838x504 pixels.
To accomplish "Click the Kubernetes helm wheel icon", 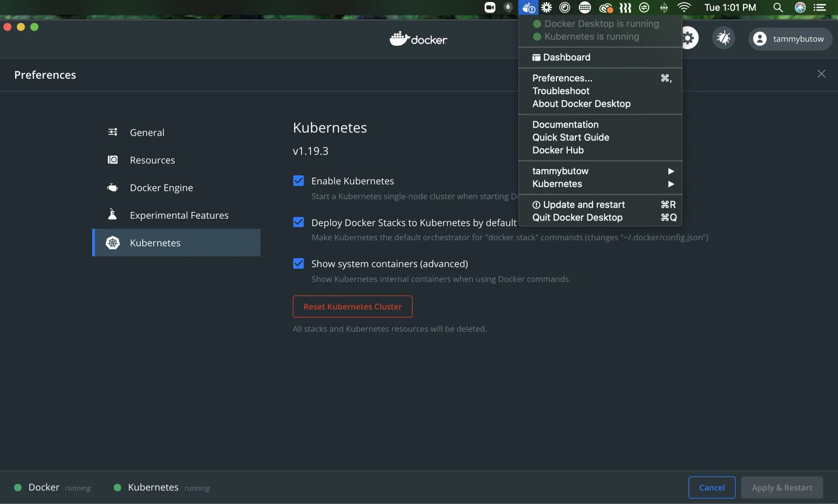I will [x=113, y=243].
